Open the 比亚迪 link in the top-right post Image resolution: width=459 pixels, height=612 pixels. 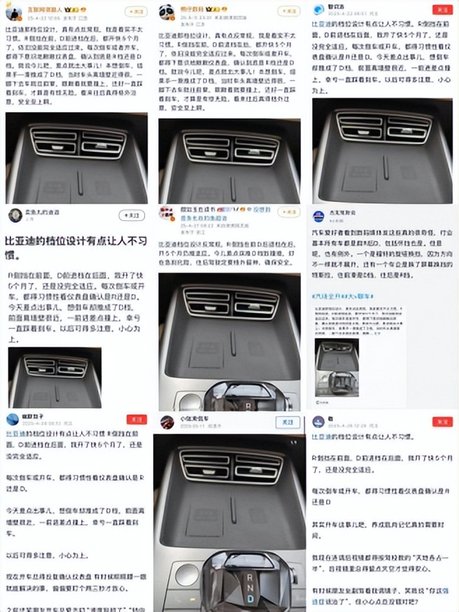tap(322, 24)
